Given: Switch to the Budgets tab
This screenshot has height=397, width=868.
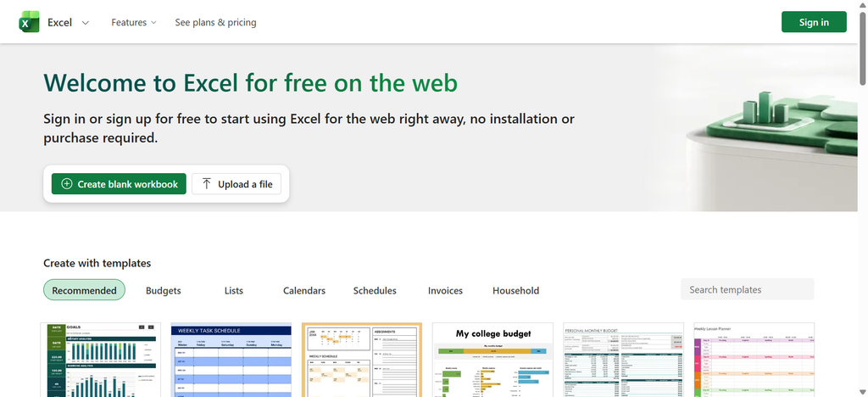Looking at the screenshot, I should (x=164, y=290).
